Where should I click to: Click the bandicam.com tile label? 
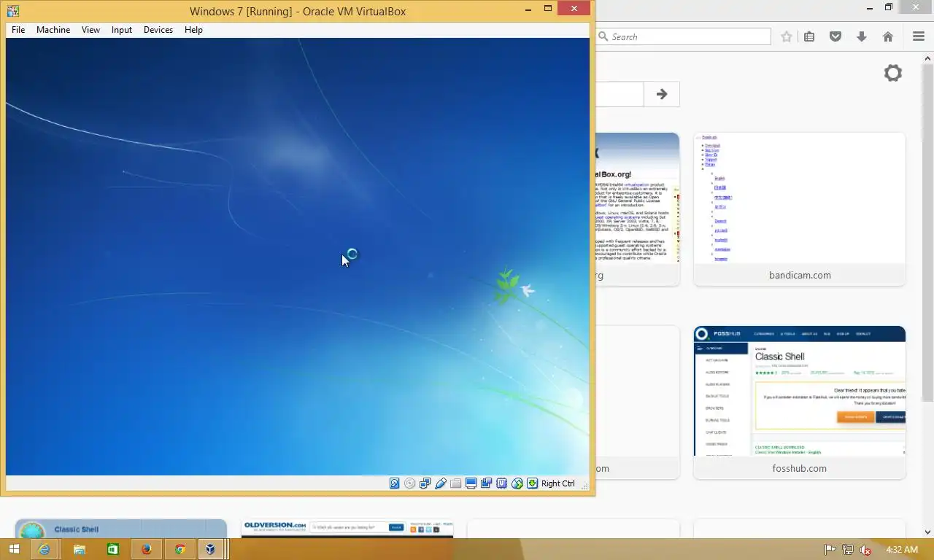tap(800, 275)
